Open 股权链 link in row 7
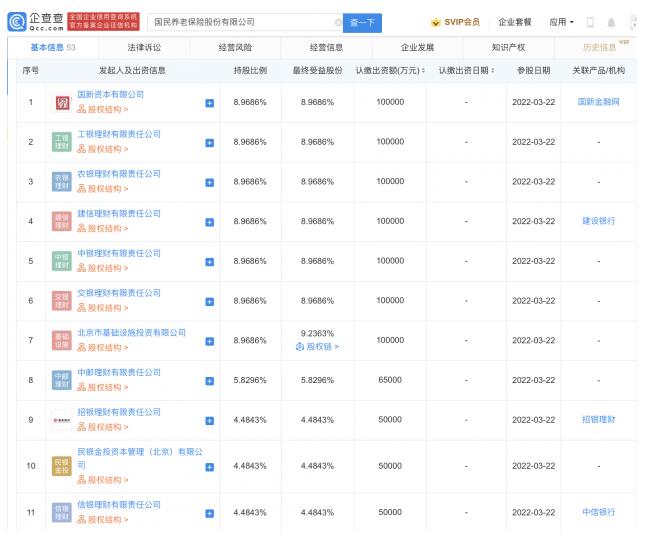Screen dimensions: 648x551 pos(318,347)
